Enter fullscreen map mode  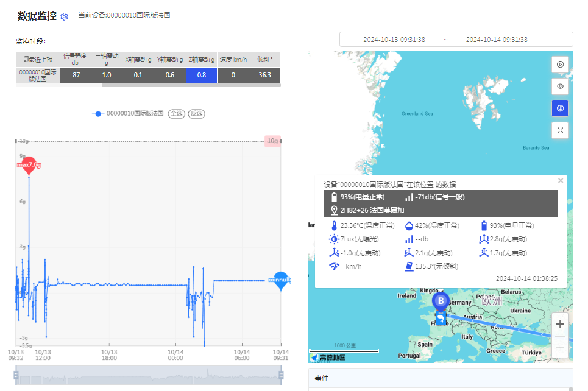(x=560, y=130)
